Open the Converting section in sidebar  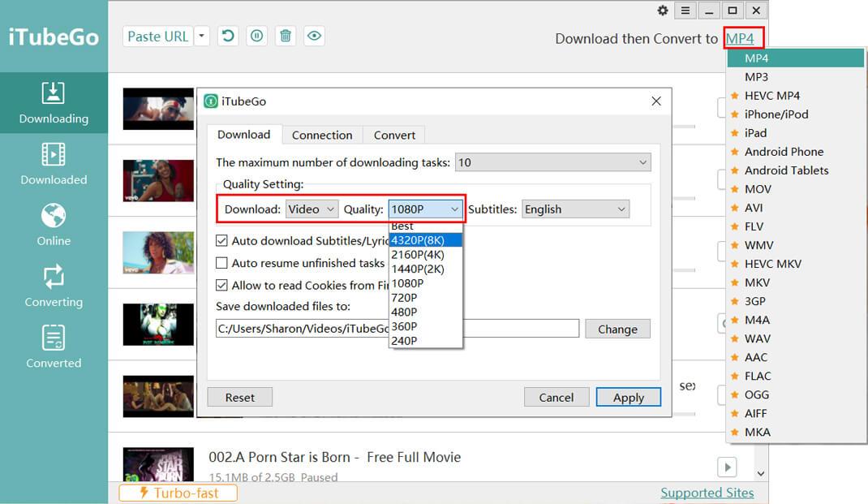click(x=54, y=286)
